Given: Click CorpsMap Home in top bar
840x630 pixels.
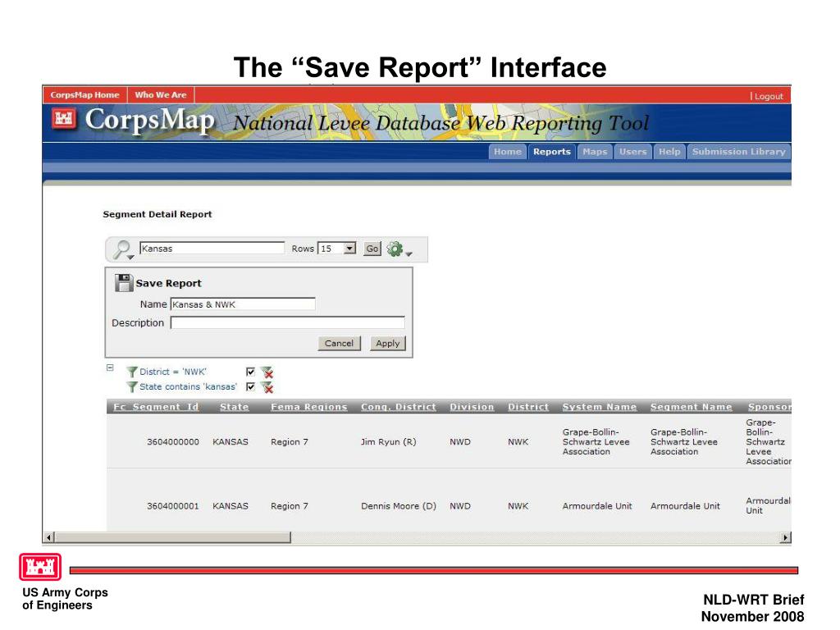Looking at the screenshot, I should (84, 95).
